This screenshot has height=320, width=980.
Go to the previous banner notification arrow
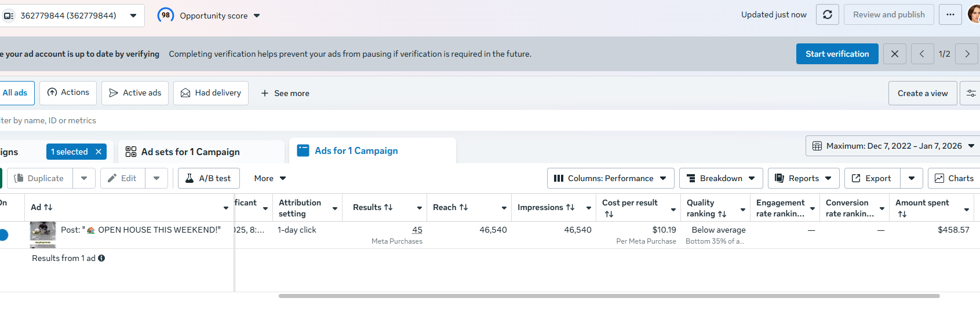click(x=922, y=54)
